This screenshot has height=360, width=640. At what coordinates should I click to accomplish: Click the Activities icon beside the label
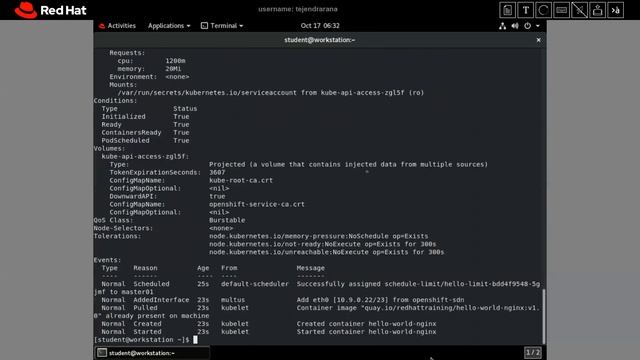pos(102,26)
